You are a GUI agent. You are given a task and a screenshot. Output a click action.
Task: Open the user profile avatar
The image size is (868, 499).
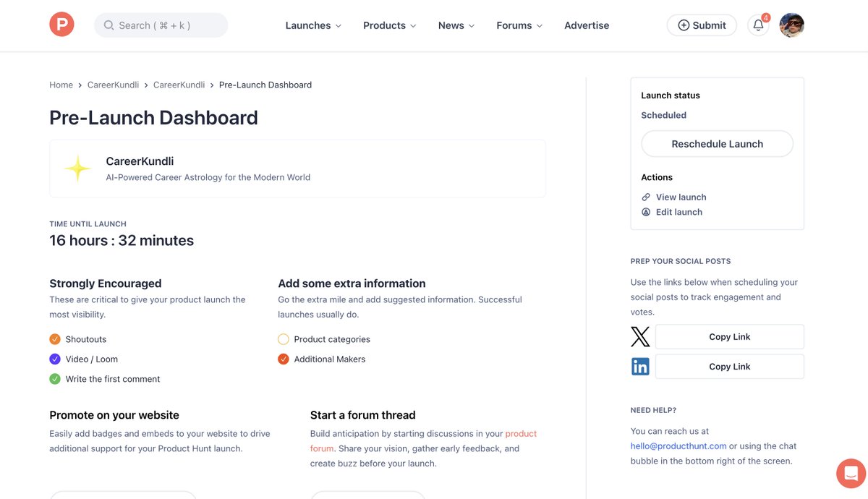click(791, 25)
